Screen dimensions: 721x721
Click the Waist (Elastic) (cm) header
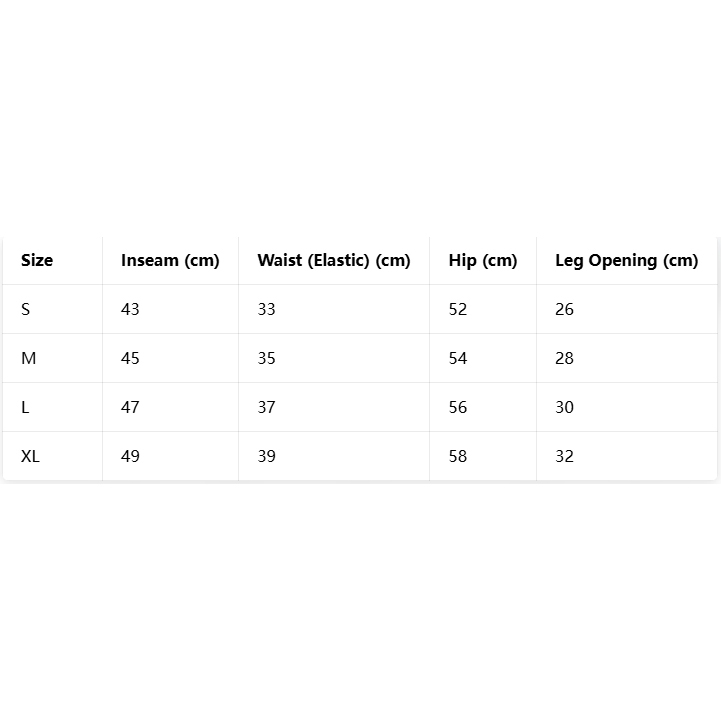[x=334, y=260]
